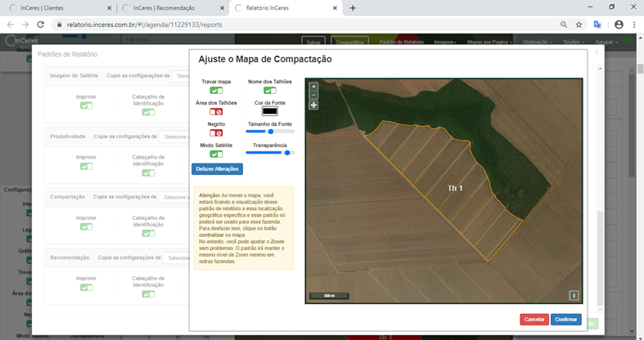Switch to InCeres Recomendação browser tab
The width and height of the screenshot is (644, 340).
[x=173, y=8]
